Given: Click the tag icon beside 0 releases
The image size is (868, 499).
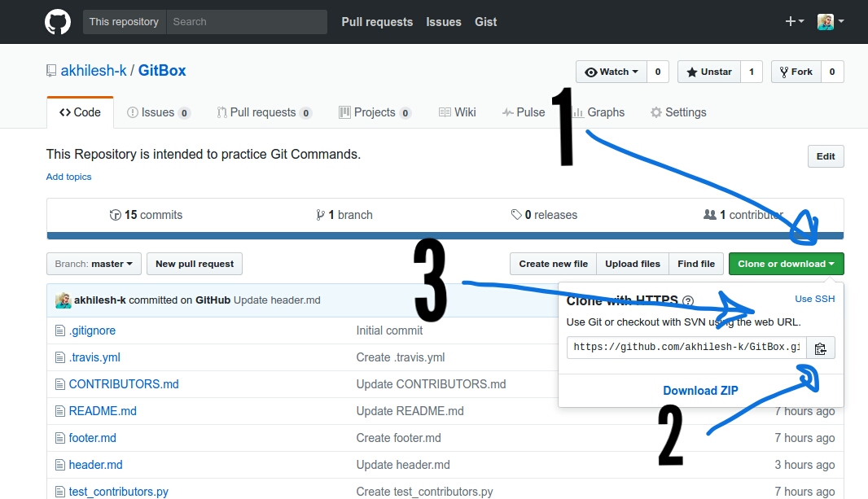Looking at the screenshot, I should pyautogui.click(x=516, y=215).
